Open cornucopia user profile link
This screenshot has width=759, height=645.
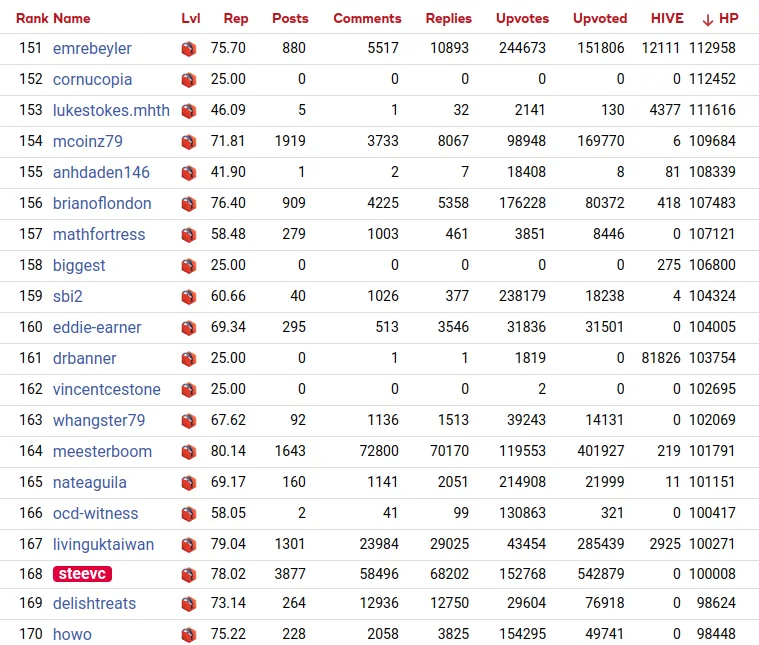point(92,79)
